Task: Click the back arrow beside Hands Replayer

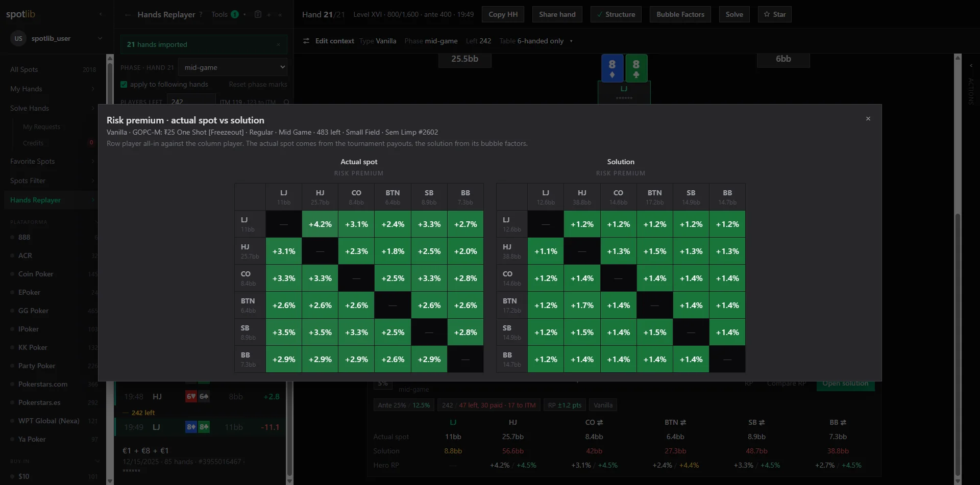Action: pos(128,15)
